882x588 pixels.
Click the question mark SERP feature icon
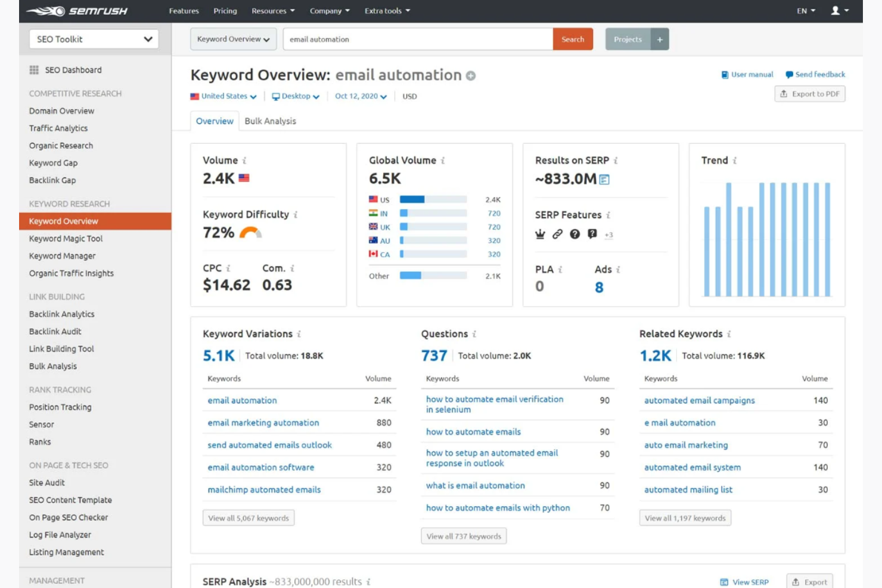point(574,234)
